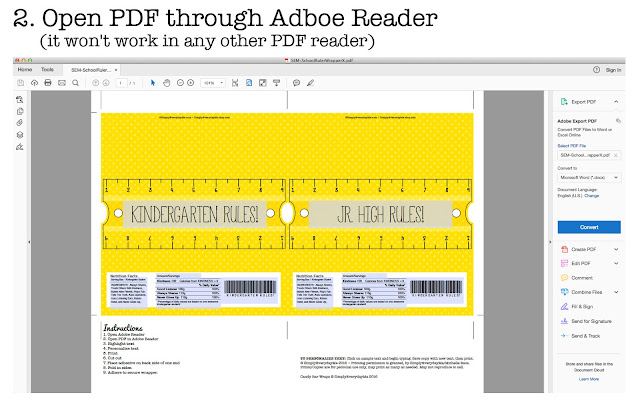Open the top left sidebar search icon
Screen dimensions: 640x407
click(20, 99)
